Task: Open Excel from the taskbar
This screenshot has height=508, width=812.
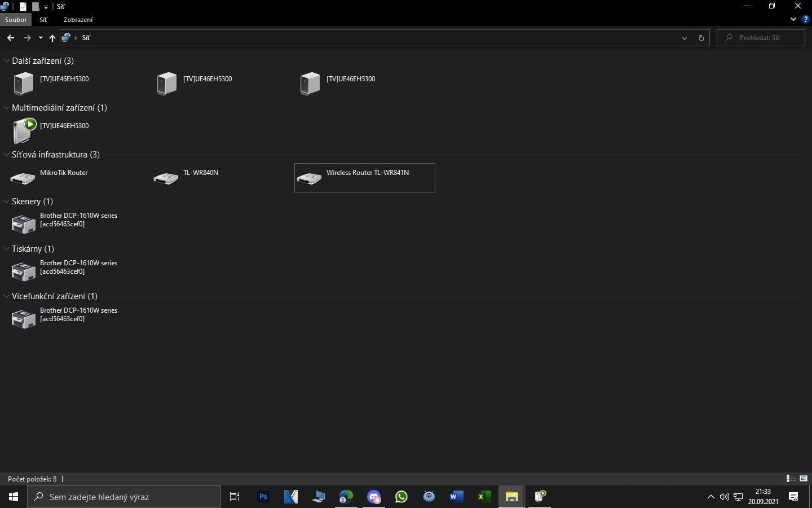Action: (484, 497)
